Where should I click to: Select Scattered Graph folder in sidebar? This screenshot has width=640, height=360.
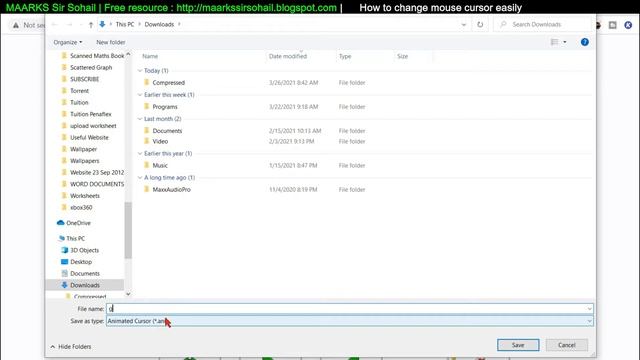click(87, 67)
